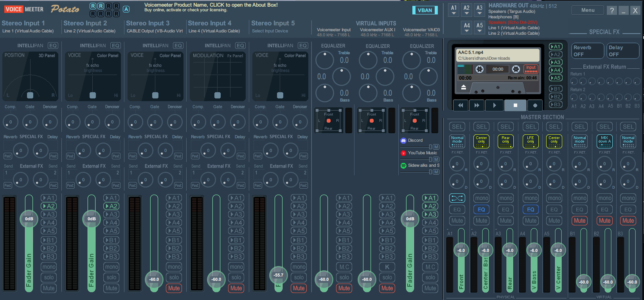
Task: Click the Treble knob for Voicemeeter Input
Action: [324, 60]
